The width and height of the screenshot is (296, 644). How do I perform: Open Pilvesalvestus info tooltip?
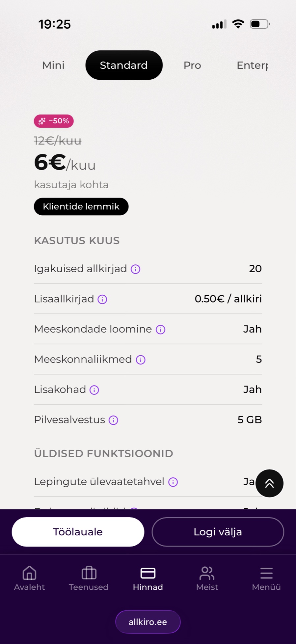click(113, 420)
